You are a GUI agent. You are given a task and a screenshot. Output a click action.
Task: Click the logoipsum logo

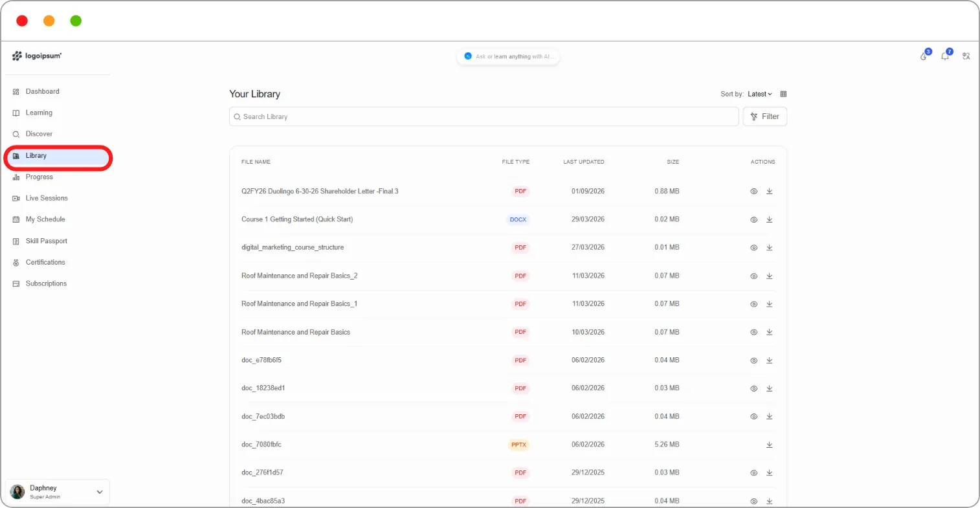click(x=37, y=56)
